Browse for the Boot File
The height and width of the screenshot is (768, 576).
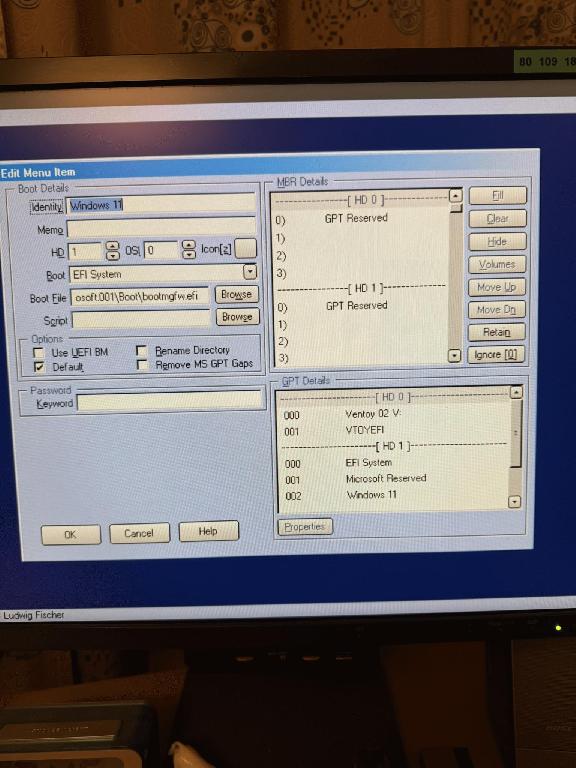tap(237, 294)
